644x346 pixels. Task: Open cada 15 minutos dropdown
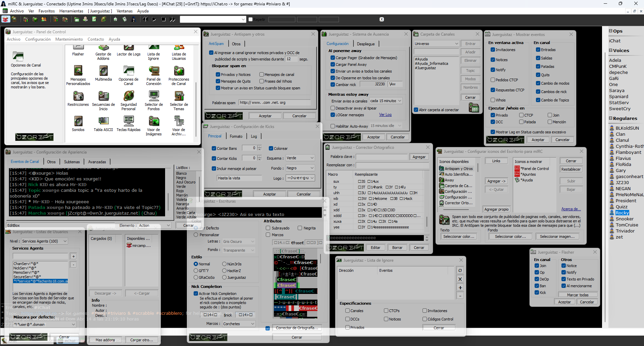386,101
